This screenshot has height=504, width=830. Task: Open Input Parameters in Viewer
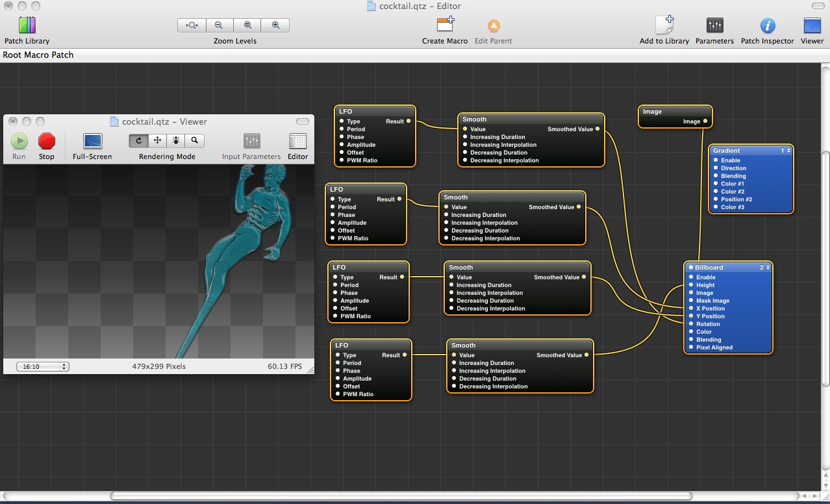click(x=251, y=141)
